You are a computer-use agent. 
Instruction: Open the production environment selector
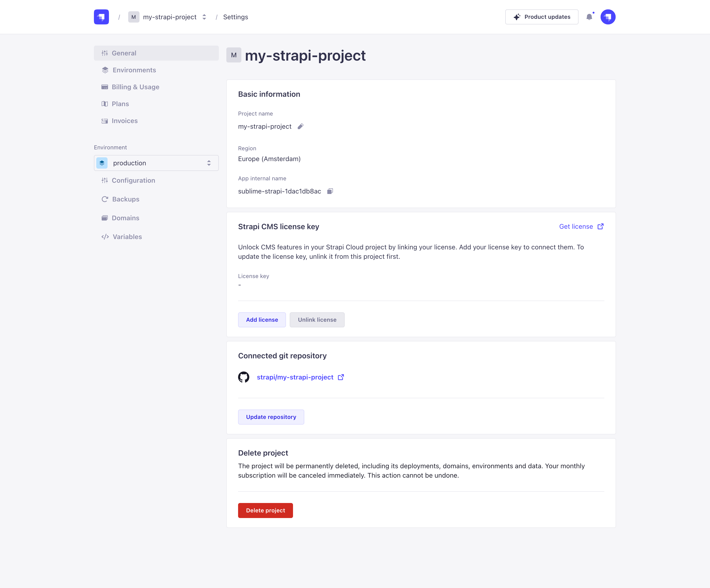pos(156,163)
